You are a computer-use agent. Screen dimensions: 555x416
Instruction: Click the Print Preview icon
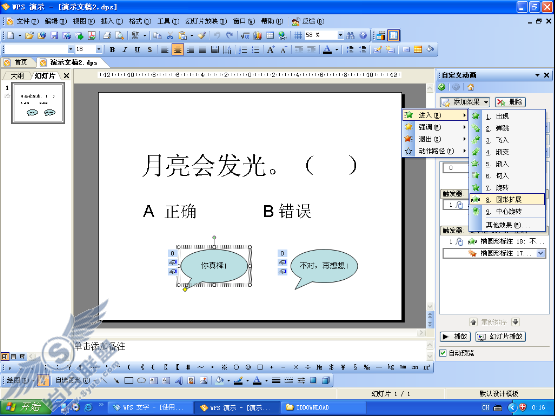(120, 35)
